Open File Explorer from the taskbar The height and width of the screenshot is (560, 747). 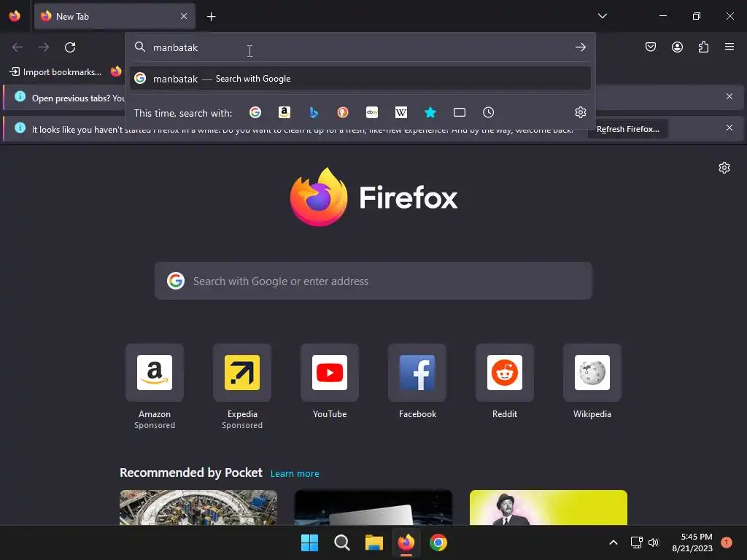(374, 542)
